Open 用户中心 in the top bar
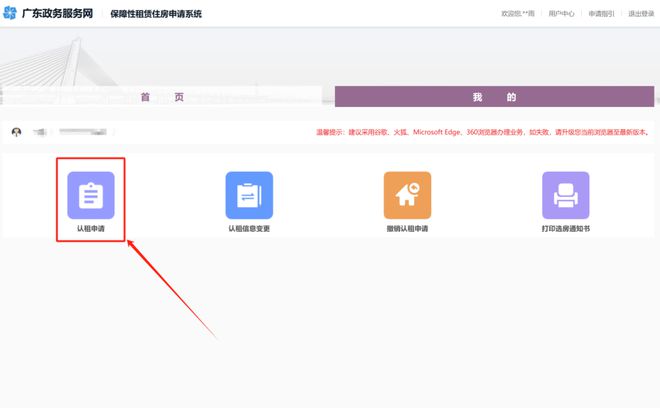Screen dimensions: 660x408 pyautogui.click(x=561, y=13)
